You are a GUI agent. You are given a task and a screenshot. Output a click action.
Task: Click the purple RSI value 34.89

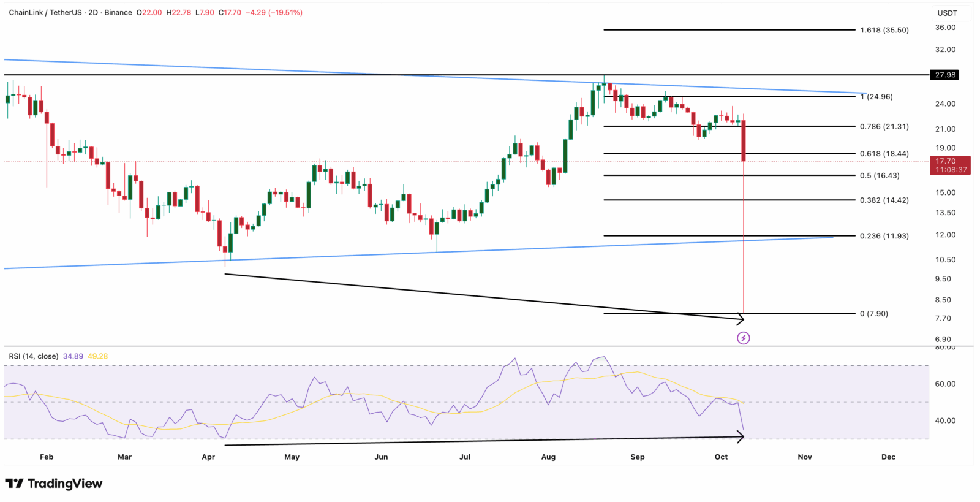(x=73, y=356)
